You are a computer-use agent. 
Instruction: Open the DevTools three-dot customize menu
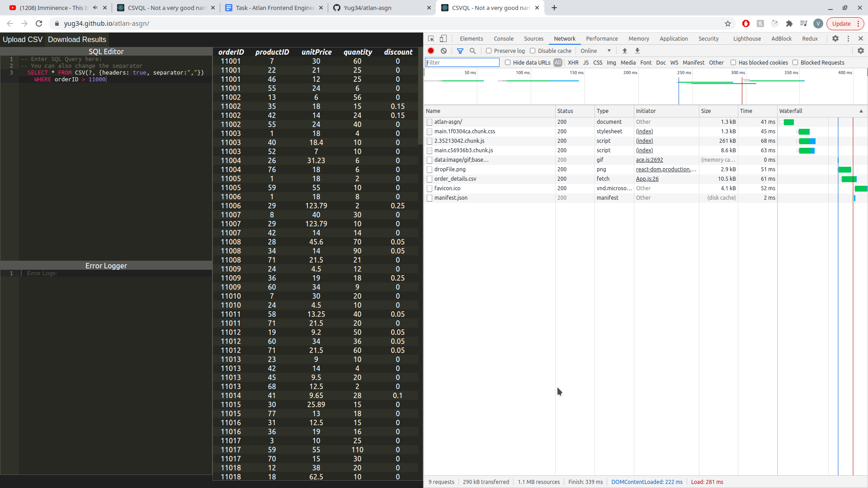[x=848, y=38]
